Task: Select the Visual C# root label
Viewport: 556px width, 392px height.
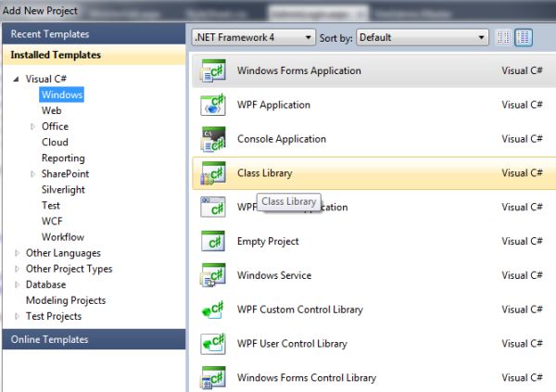Action: pos(46,79)
